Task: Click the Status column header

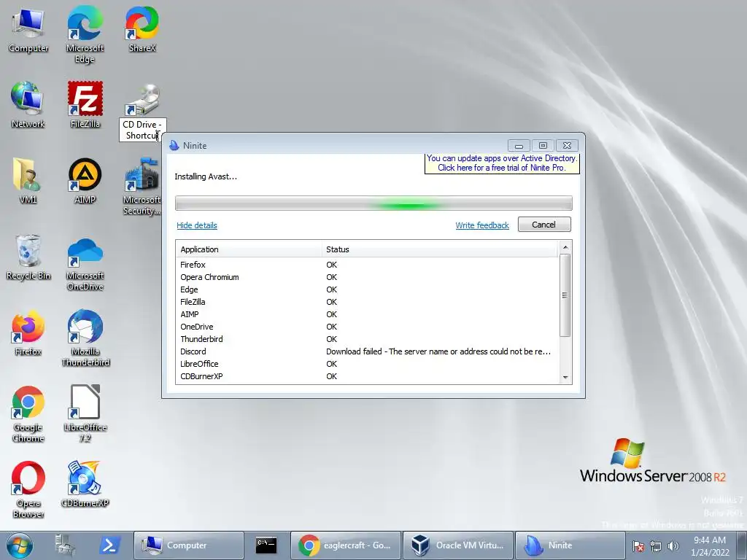Action: coord(439,249)
